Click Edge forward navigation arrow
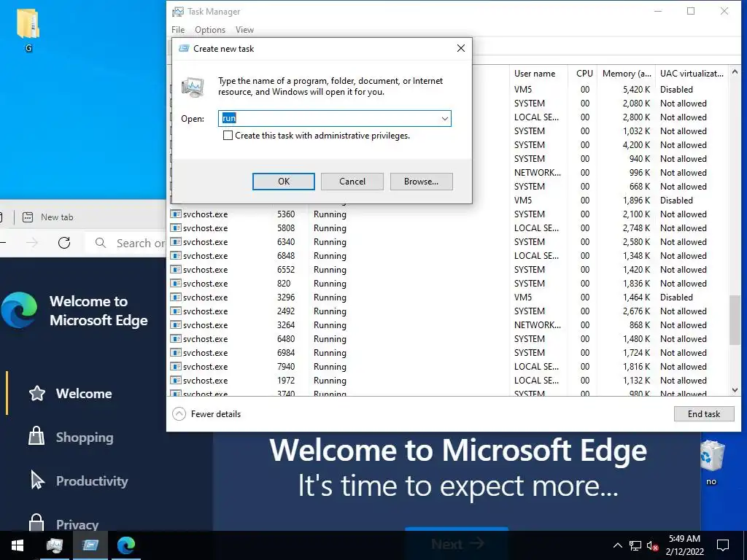Image resolution: width=747 pixels, height=560 pixels. click(32, 243)
